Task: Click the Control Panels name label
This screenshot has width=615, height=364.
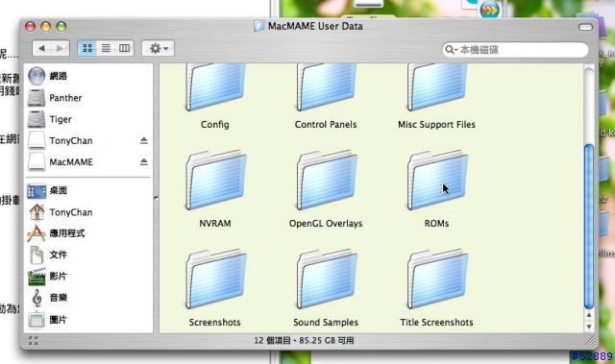Action: [x=326, y=125]
